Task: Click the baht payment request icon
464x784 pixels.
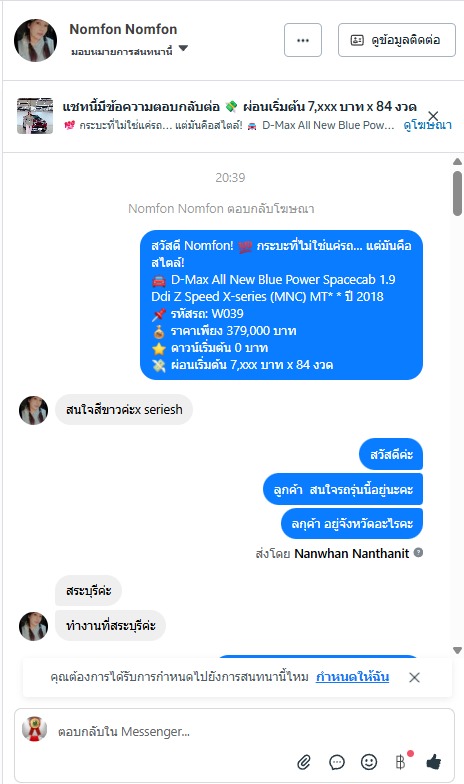Action: tap(401, 762)
